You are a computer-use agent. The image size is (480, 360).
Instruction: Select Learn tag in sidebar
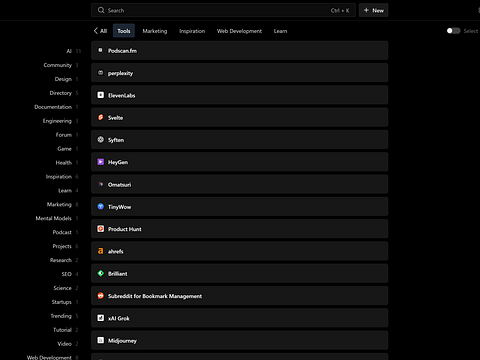click(x=65, y=191)
